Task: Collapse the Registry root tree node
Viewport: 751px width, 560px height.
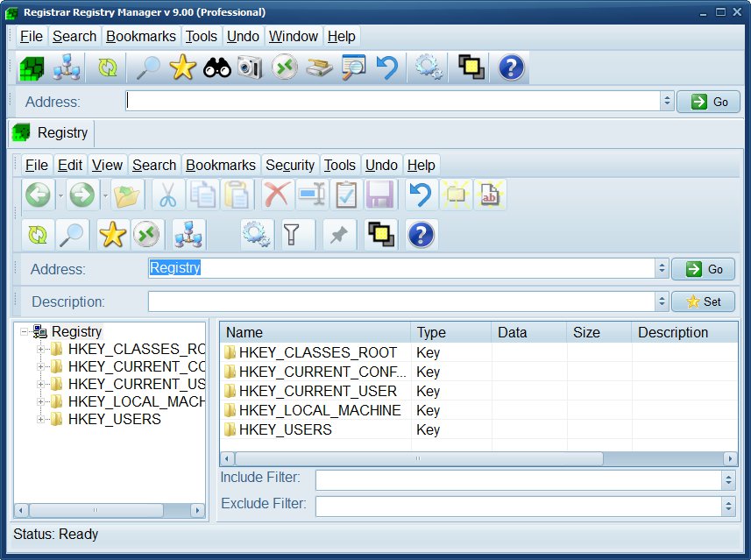Action: click(x=24, y=331)
